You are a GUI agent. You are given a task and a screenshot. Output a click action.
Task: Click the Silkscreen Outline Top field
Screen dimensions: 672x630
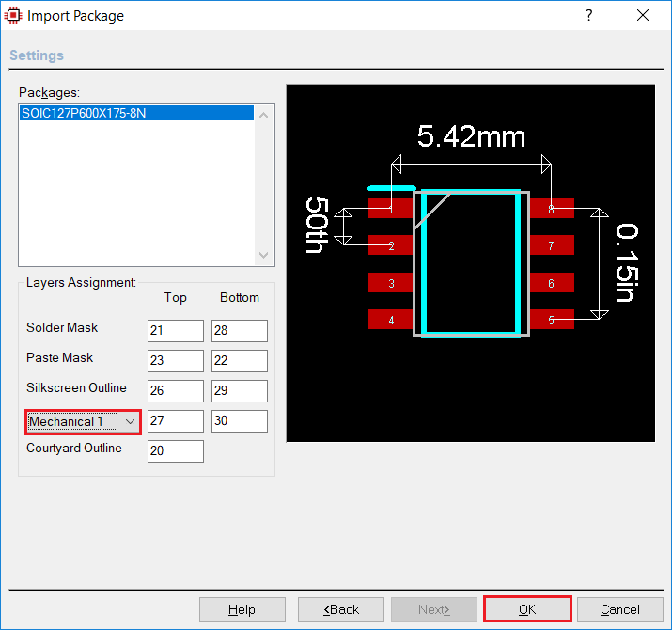pyautogui.click(x=175, y=391)
